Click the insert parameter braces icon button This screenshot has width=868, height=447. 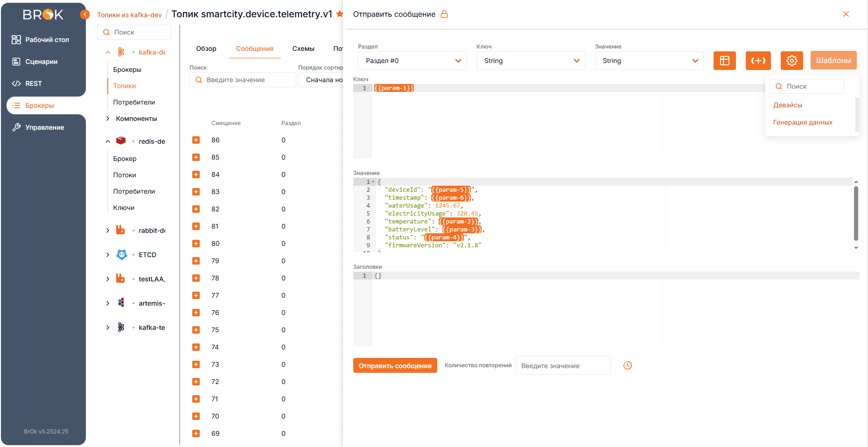tap(758, 61)
